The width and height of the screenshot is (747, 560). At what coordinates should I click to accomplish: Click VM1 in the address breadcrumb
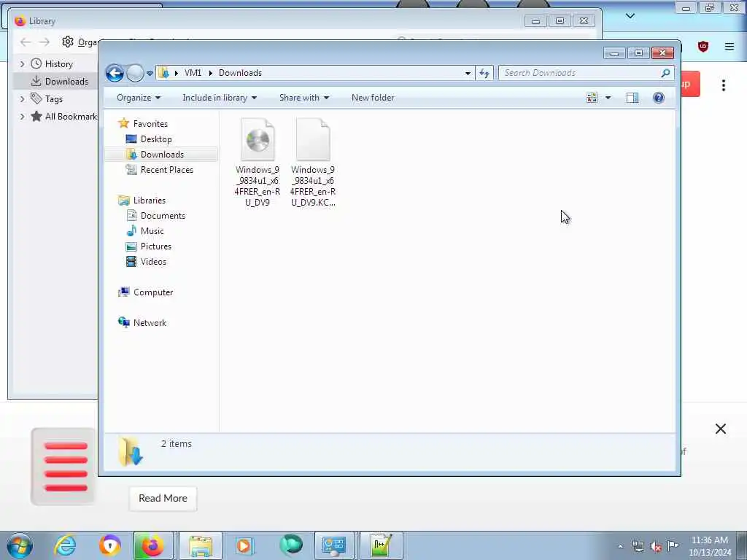[193, 73]
